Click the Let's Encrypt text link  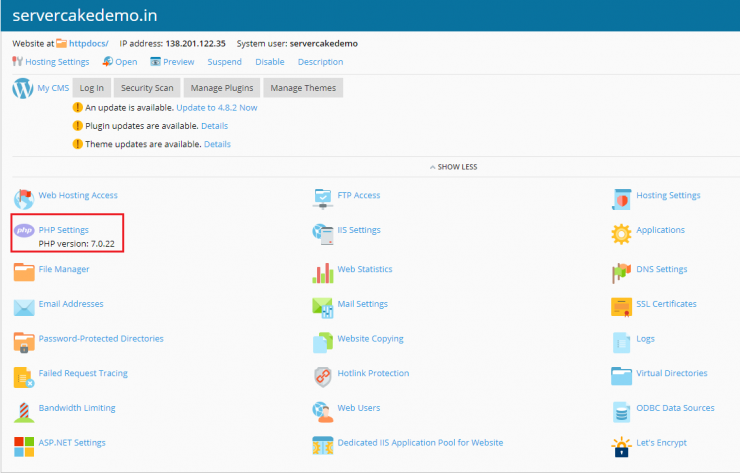click(661, 443)
